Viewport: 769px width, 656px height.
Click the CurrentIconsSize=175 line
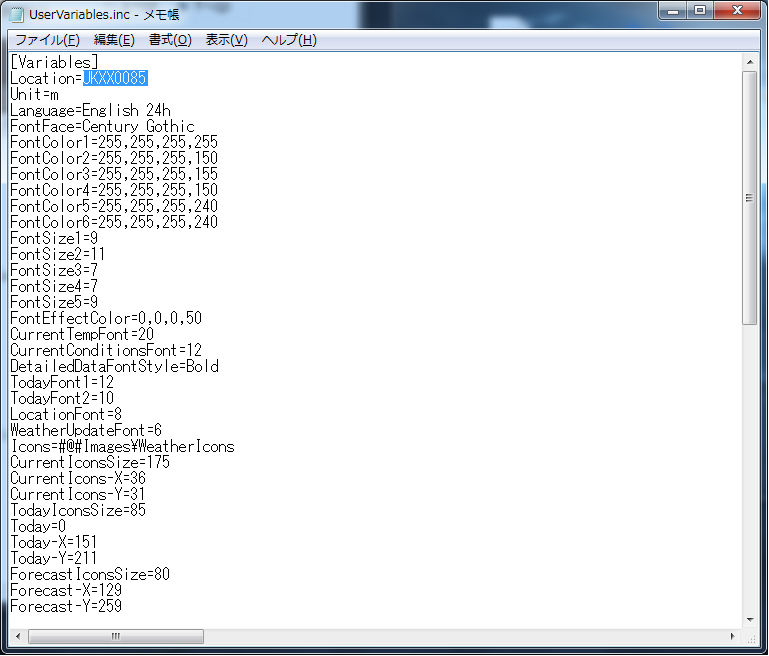pyautogui.click(x=90, y=462)
